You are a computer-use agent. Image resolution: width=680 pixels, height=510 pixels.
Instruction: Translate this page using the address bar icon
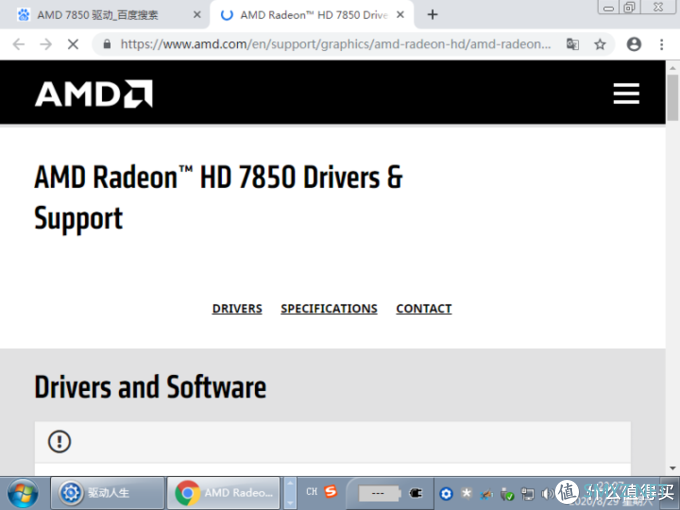point(572,44)
